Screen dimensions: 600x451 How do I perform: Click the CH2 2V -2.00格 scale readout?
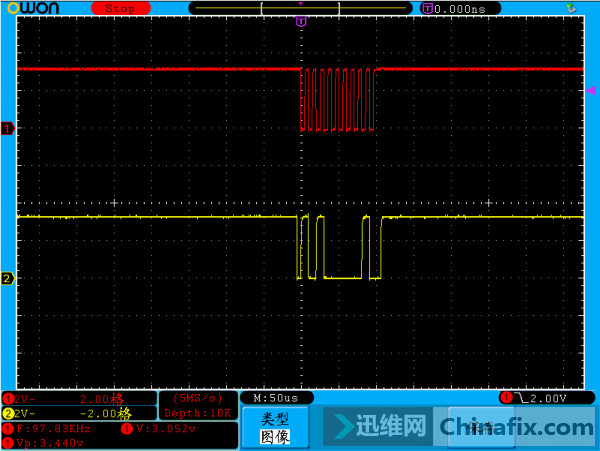80,412
